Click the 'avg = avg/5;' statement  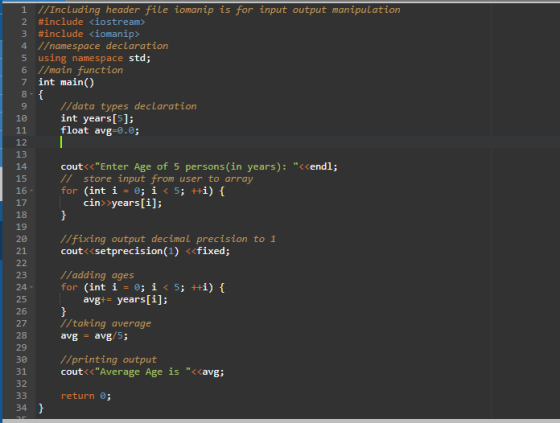point(94,335)
